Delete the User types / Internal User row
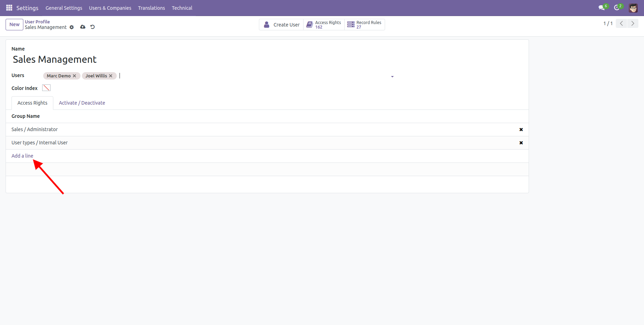The height and width of the screenshot is (325, 644). 521,143
